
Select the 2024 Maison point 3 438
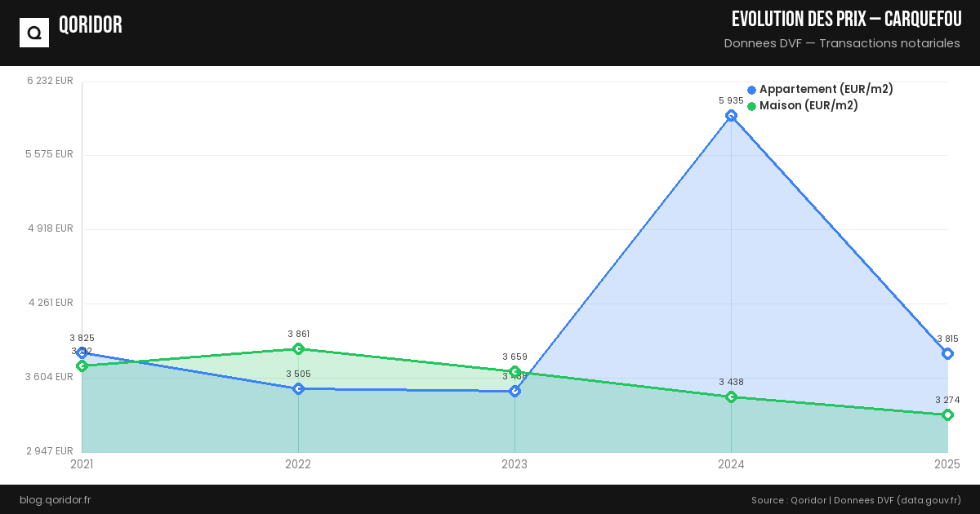tap(731, 397)
